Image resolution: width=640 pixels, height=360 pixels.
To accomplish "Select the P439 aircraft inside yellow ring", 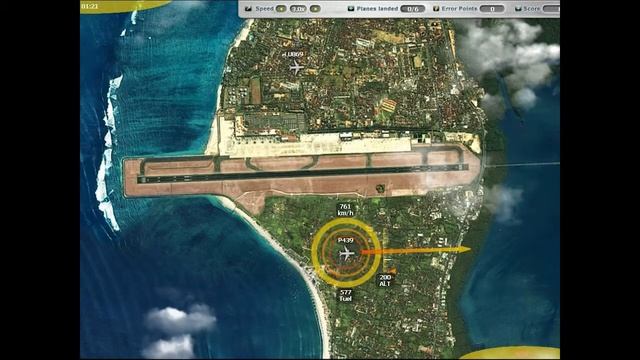I will pos(347,253).
